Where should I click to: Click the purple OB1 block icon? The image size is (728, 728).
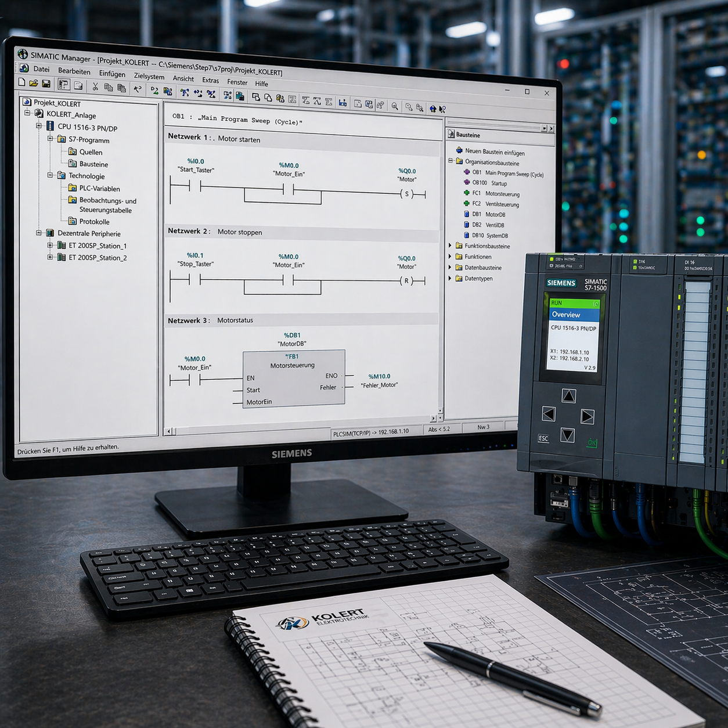click(x=467, y=172)
